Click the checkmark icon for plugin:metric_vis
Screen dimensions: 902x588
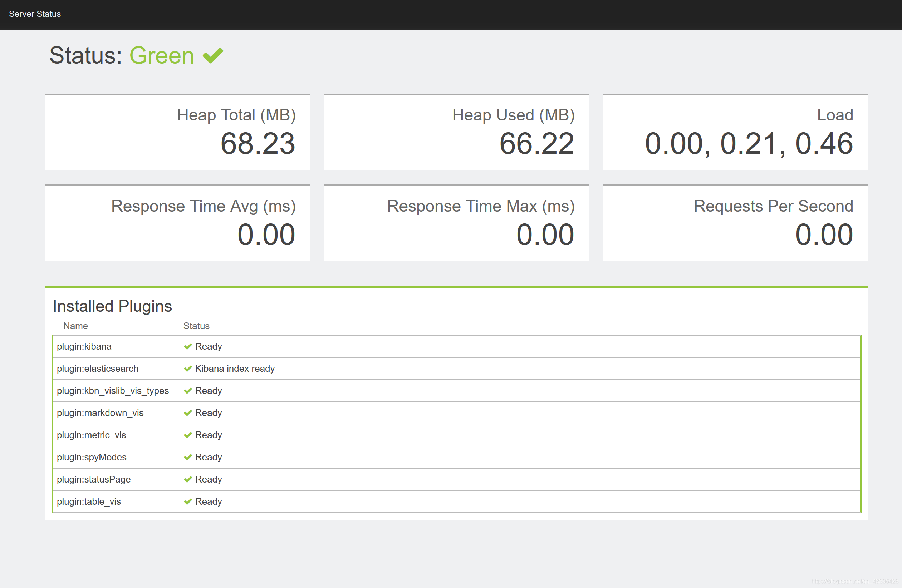(x=188, y=435)
